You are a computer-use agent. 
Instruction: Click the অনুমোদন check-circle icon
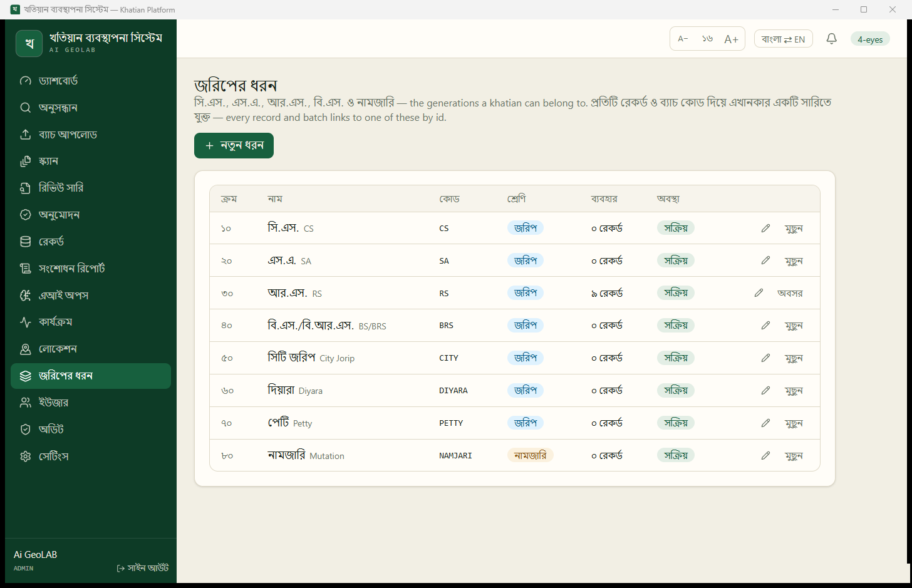pyautogui.click(x=25, y=215)
